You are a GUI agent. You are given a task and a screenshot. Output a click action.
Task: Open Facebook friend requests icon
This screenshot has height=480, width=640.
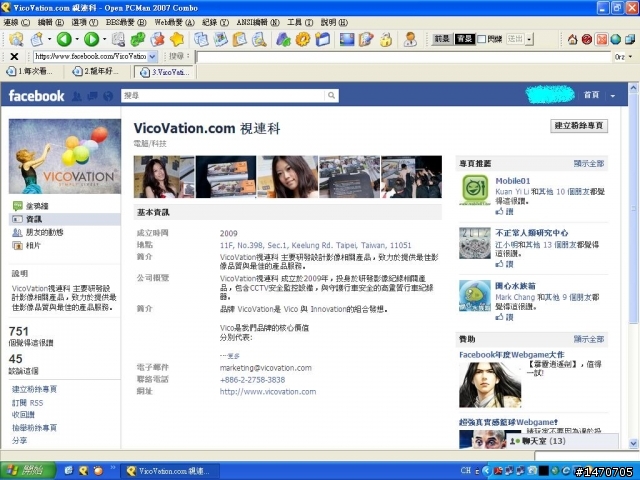point(76,96)
